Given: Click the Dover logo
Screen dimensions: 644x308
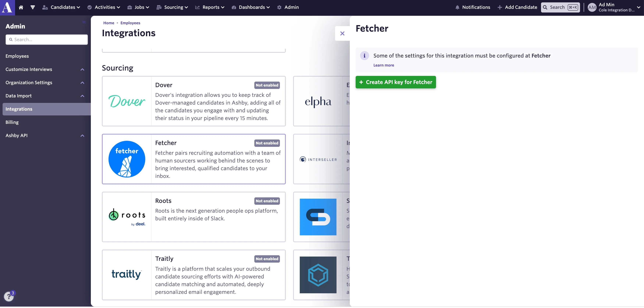Looking at the screenshot, I should click(x=127, y=101).
